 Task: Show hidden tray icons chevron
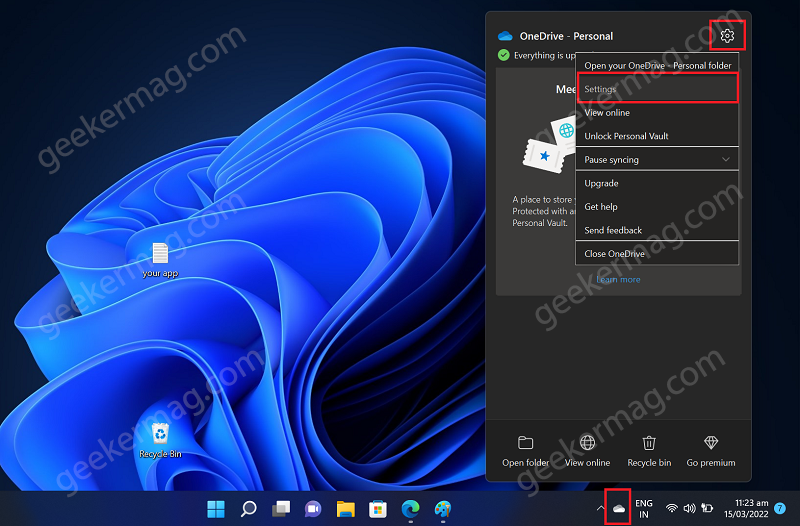[x=600, y=508]
